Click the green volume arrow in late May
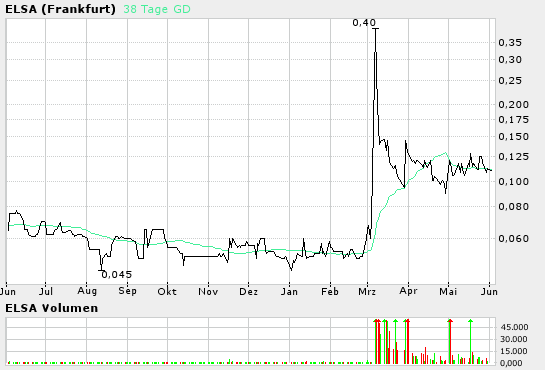The image size is (545, 370). pyautogui.click(x=470, y=321)
